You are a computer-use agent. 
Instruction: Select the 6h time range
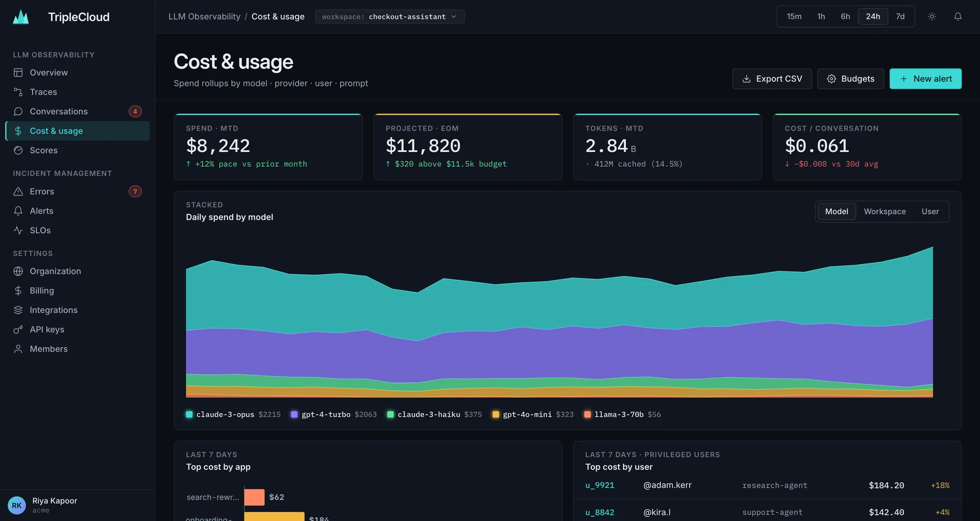pos(845,16)
